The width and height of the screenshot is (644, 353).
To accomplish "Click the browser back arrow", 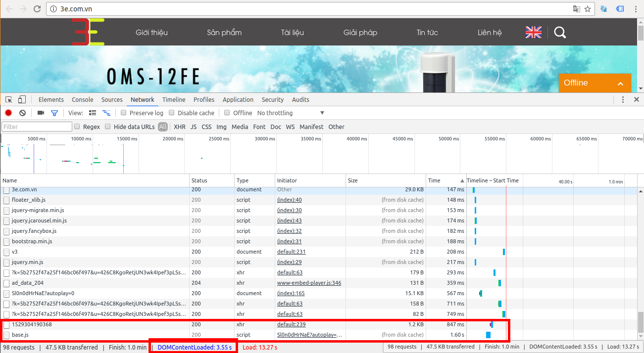I will pos(9,9).
